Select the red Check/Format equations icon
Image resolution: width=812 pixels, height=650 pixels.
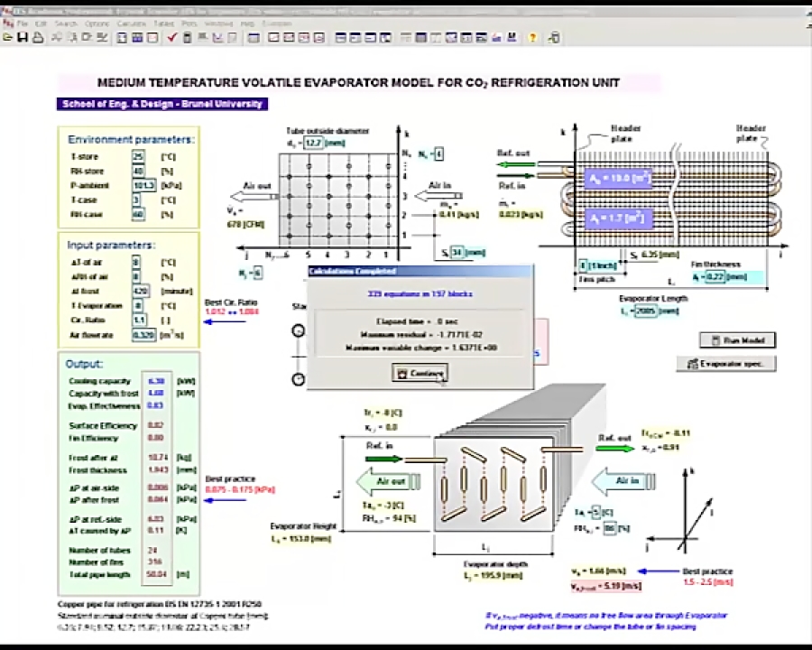pos(171,37)
